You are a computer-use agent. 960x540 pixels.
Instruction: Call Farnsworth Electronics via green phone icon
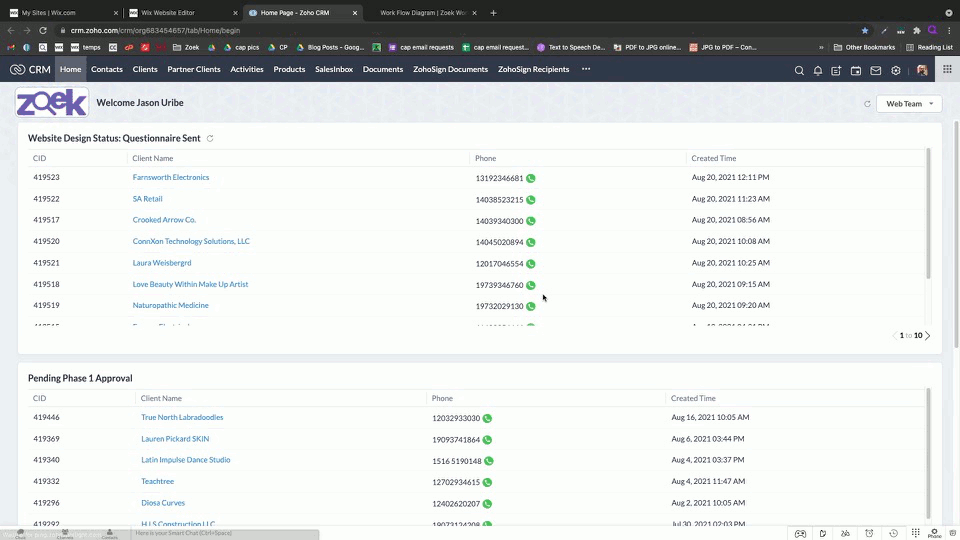[x=531, y=178]
